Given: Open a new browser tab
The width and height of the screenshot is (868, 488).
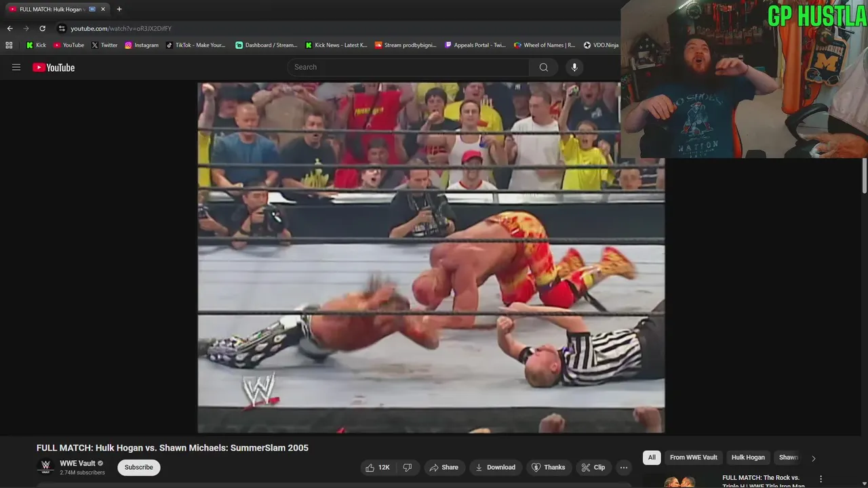Looking at the screenshot, I should [x=119, y=9].
